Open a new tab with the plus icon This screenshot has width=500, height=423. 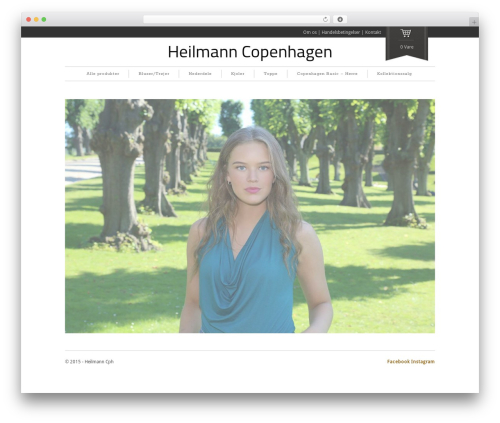(x=474, y=22)
